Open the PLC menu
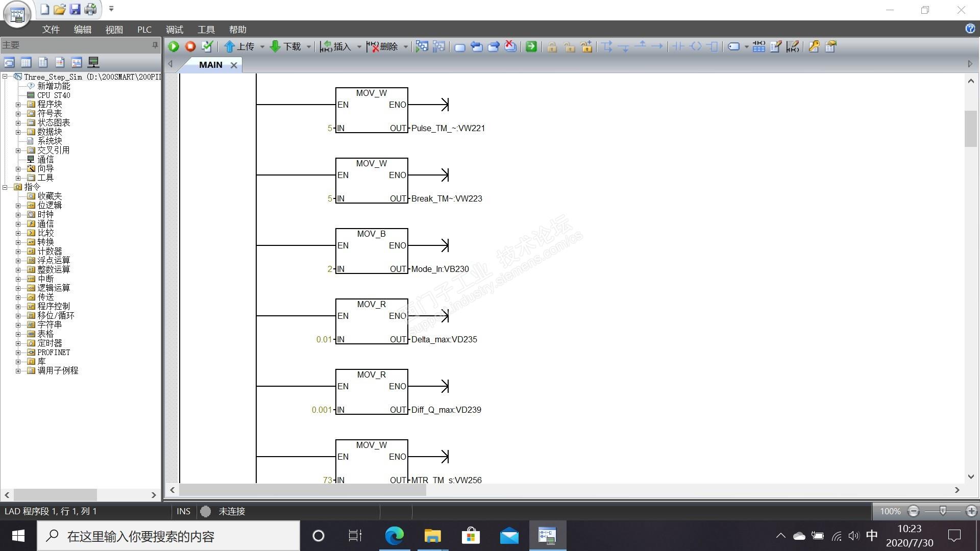The height and width of the screenshot is (551, 980). (144, 30)
